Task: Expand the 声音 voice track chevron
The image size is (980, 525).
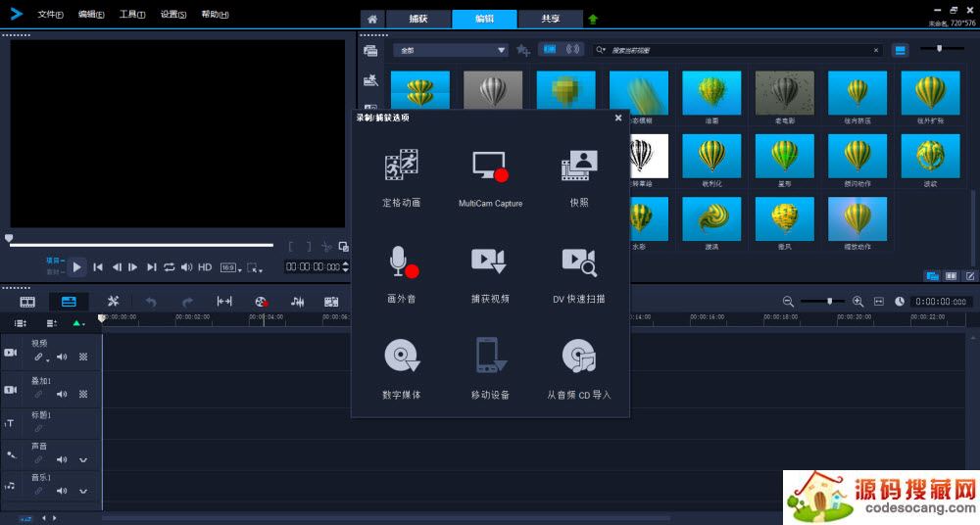Action: coord(83,459)
